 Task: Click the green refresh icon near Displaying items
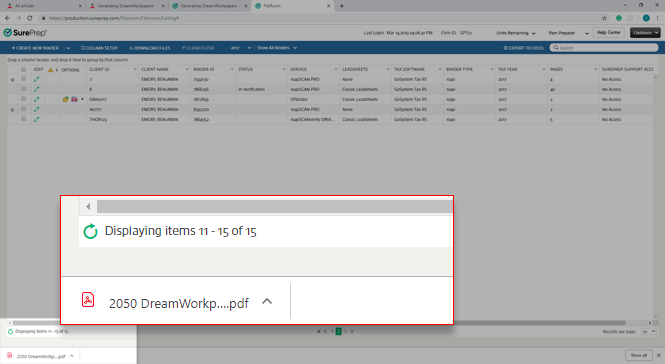click(x=11, y=332)
